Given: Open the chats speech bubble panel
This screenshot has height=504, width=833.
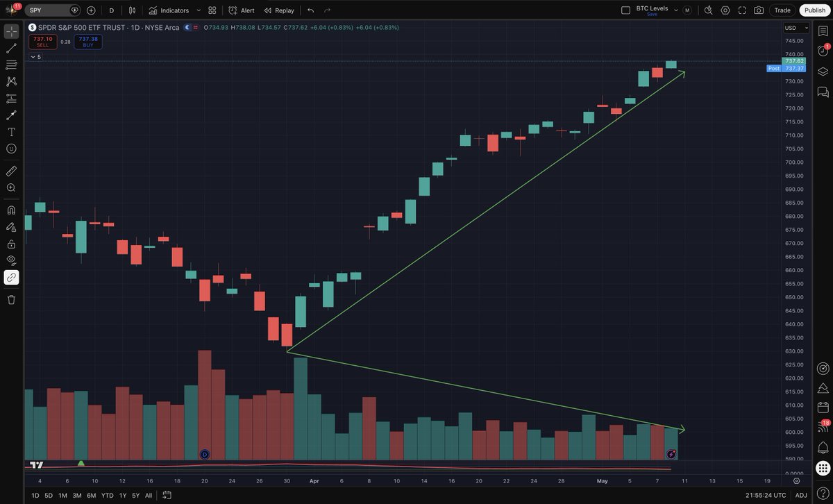Looking at the screenshot, I should pos(823,92).
